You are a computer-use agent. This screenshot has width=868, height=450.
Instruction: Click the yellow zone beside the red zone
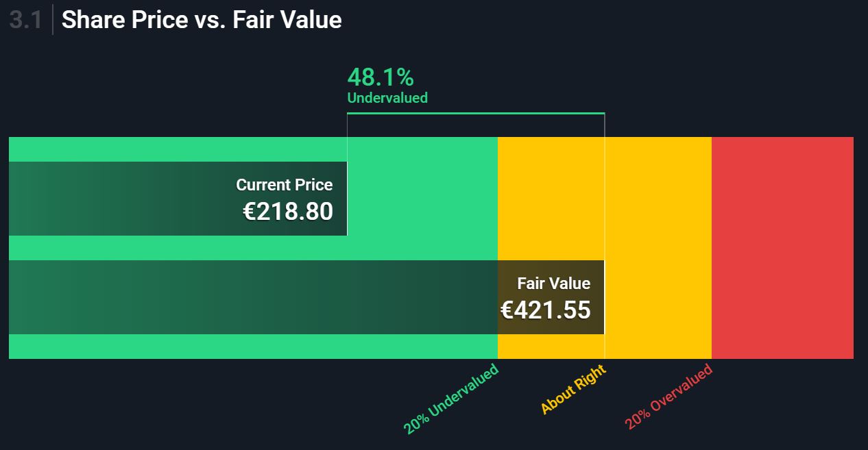[658, 247]
